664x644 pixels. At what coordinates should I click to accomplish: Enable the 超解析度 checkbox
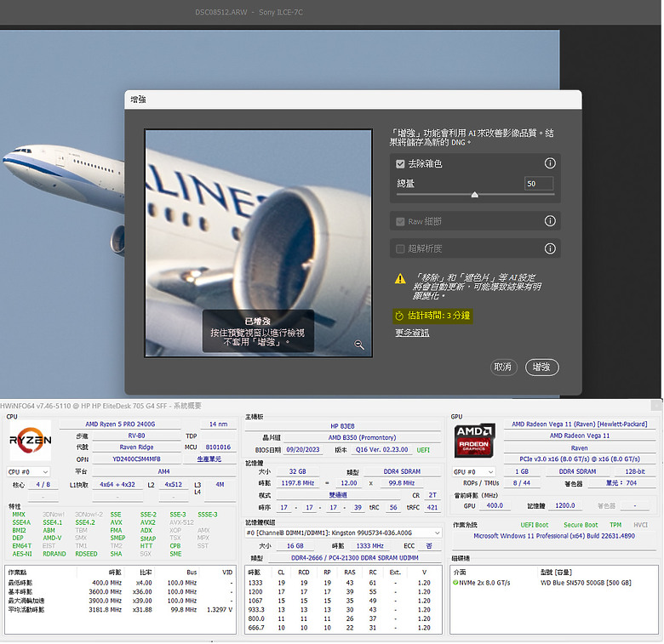click(401, 248)
